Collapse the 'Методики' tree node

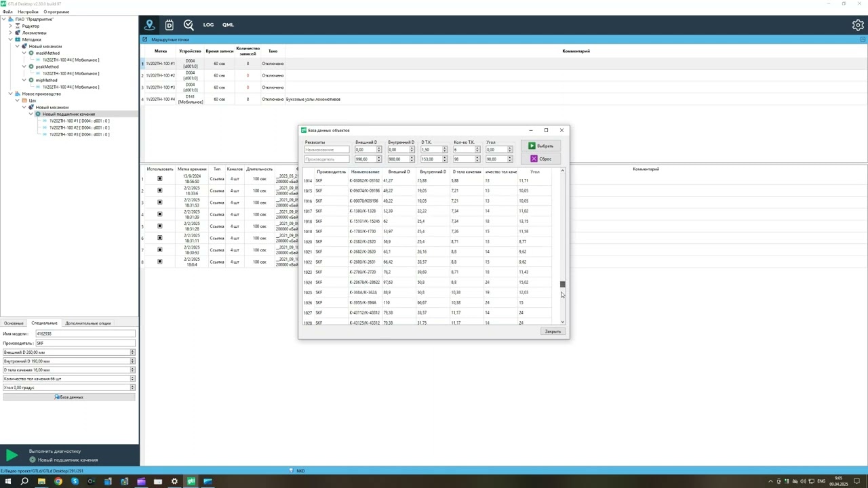click(x=10, y=39)
